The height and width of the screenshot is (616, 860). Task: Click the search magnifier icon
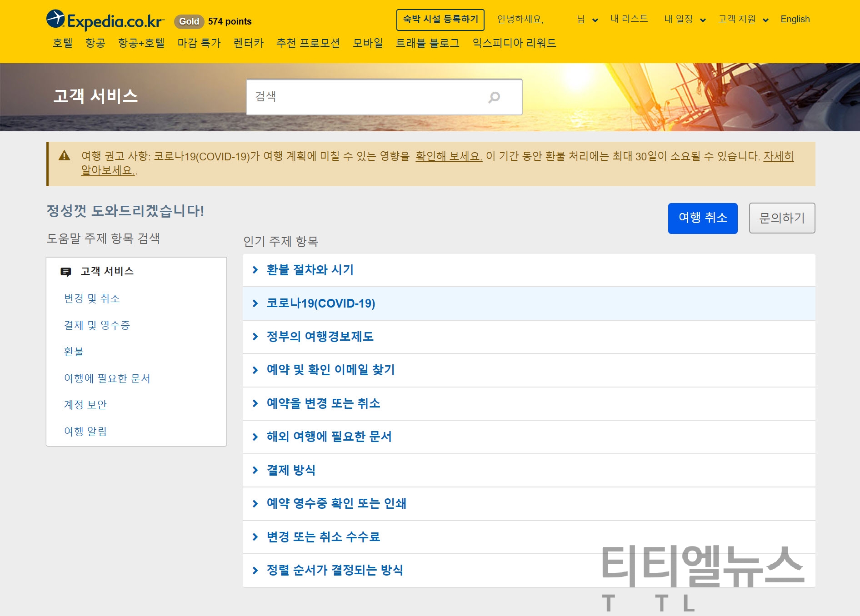494,97
